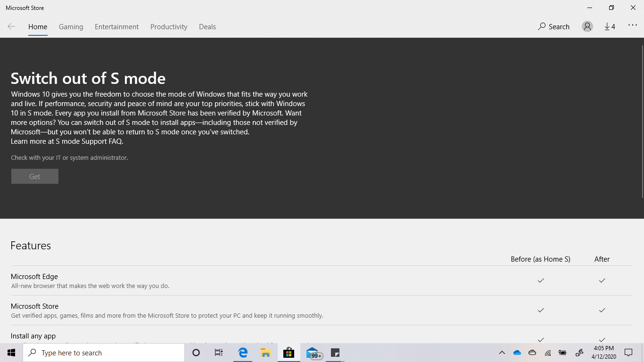The height and width of the screenshot is (362, 644).
Task: Go back with the back arrow
Action: click(11, 27)
